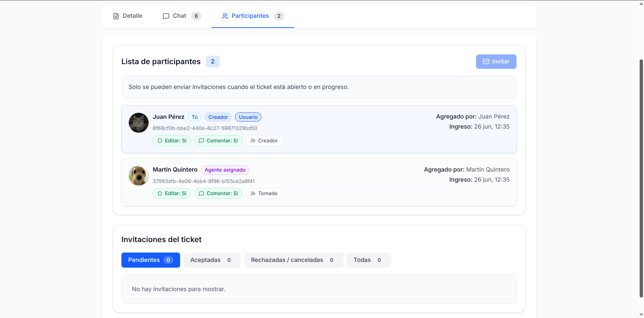Screen dimensions: 644x318
Task: Click Martín Quintero's Editar: Sí chip
Action: point(172,193)
